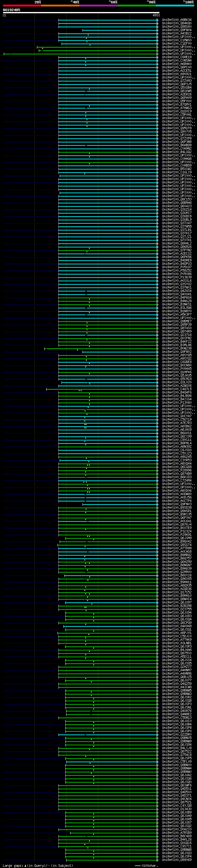Image resolution: width=197 pixels, height=868 pixels.
Task: Click the red 20% identity legend segment
Action: click(x=22, y=6)
